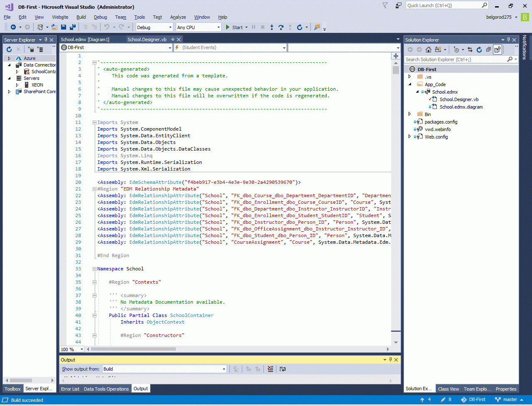Open the notifications flag icon in title bar

385,5
